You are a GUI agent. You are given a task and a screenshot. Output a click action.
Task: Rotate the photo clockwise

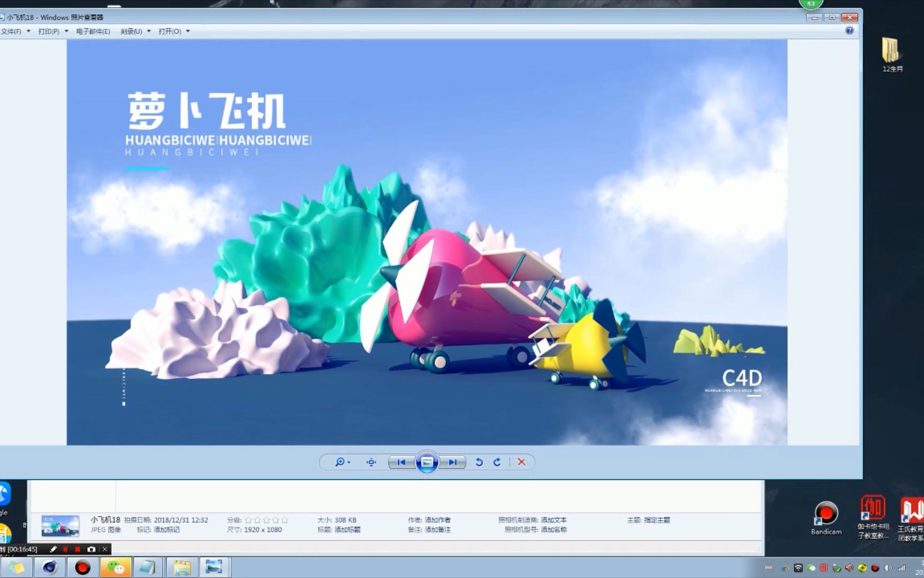coord(497,462)
